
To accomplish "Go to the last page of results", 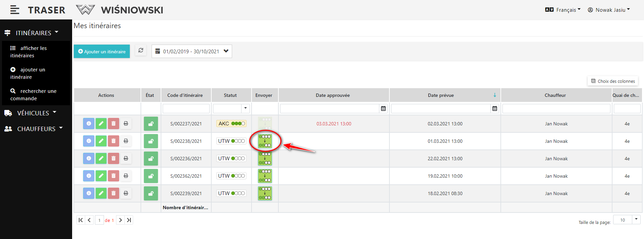I will [x=129, y=220].
